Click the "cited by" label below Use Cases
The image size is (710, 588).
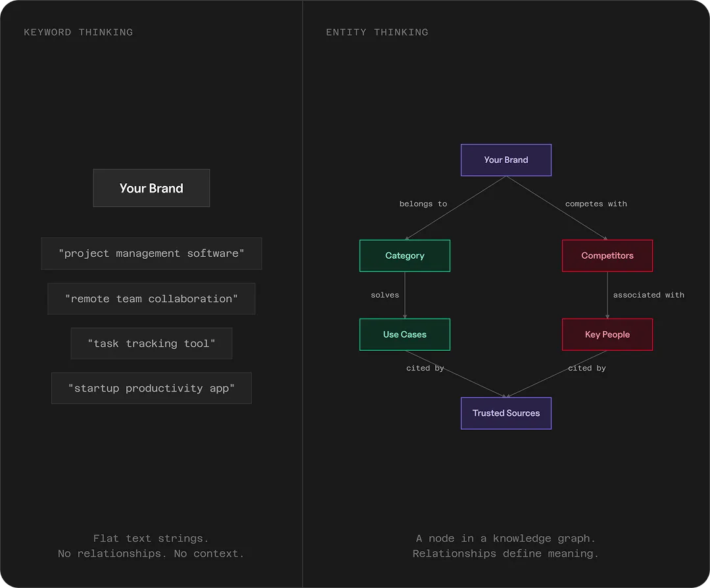[425, 368]
